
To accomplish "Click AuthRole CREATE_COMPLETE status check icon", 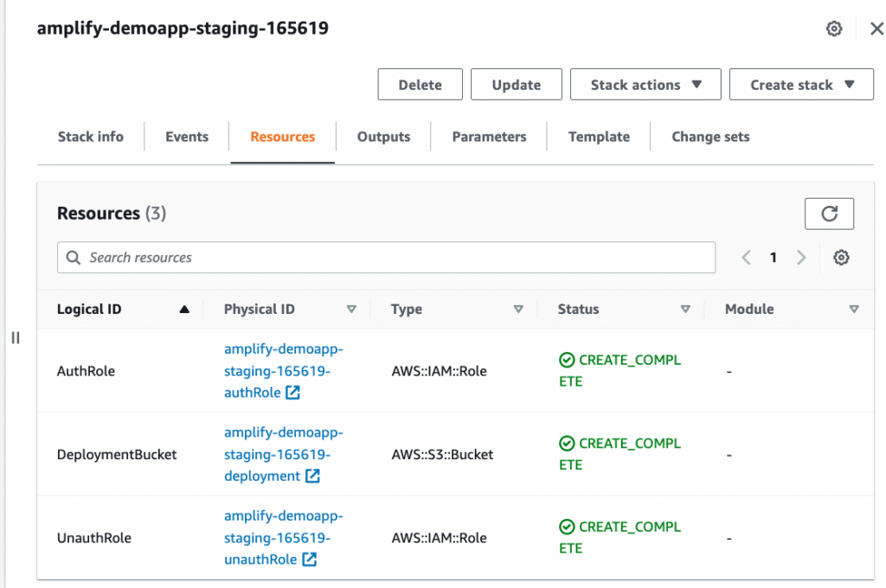I will (567, 360).
